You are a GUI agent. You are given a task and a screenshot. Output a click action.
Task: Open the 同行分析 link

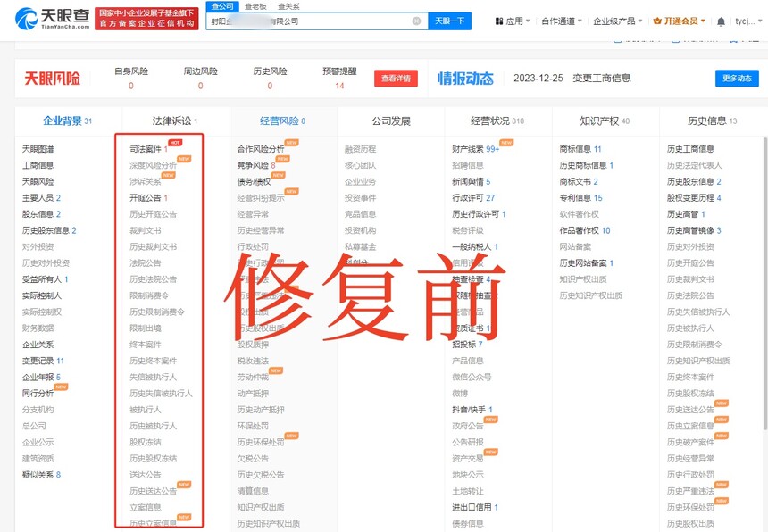click(38, 393)
